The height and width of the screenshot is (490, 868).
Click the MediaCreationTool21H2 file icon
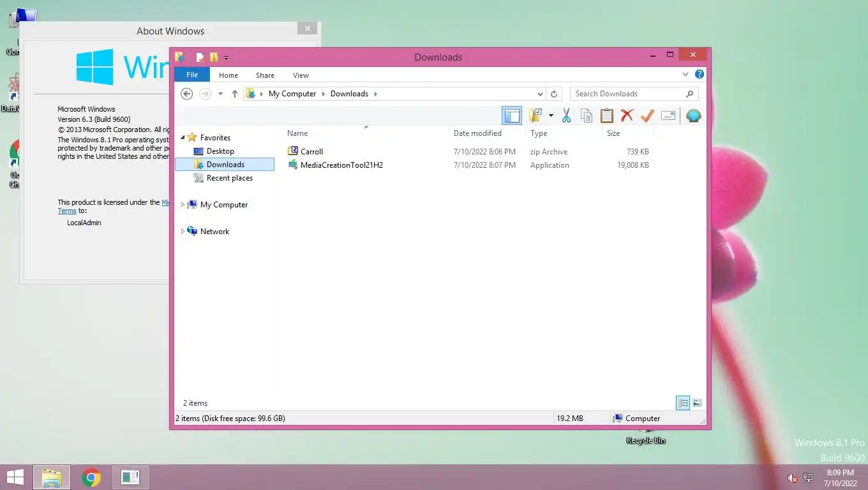pos(293,165)
